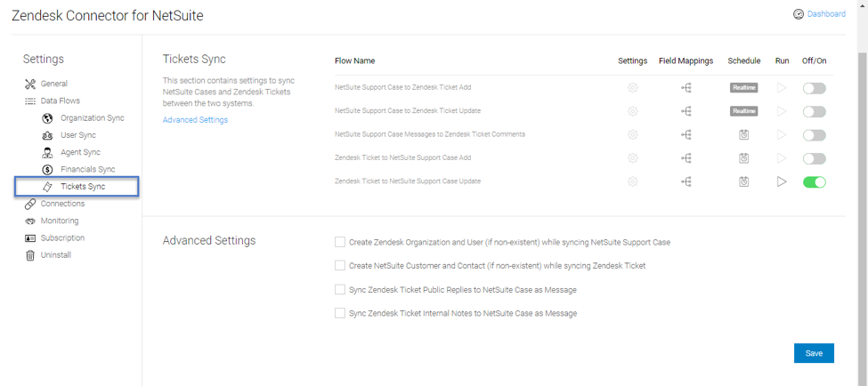Collapse the Data Flows section in sidebar
This screenshot has width=868, height=386.
click(x=59, y=101)
